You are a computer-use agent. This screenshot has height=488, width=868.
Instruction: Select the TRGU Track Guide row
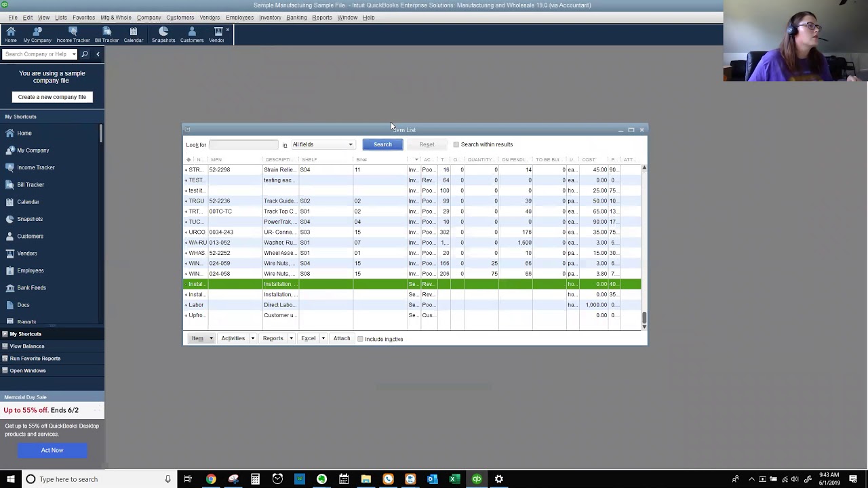pos(412,201)
